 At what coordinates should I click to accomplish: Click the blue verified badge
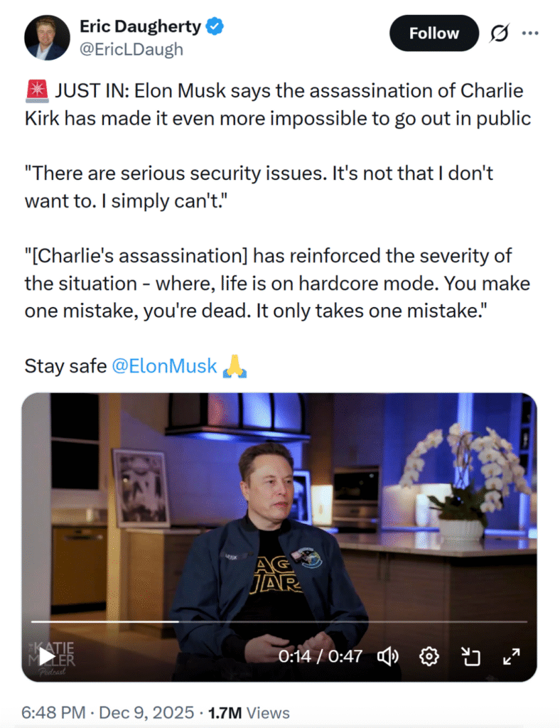coord(215,27)
